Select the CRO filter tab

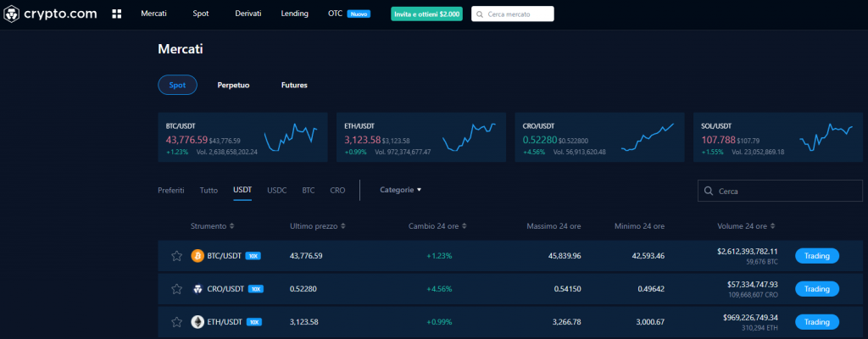coord(337,190)
